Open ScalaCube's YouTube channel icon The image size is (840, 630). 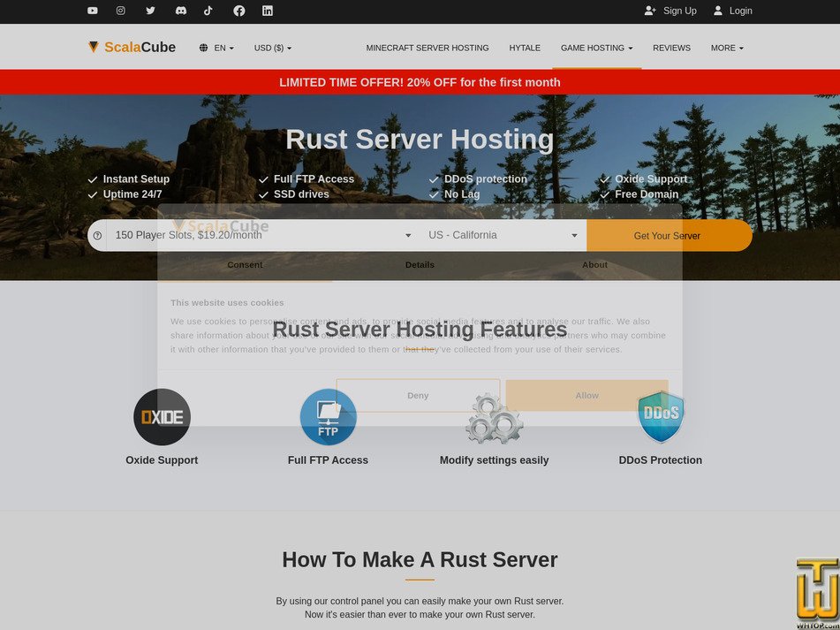coord(92,11)
